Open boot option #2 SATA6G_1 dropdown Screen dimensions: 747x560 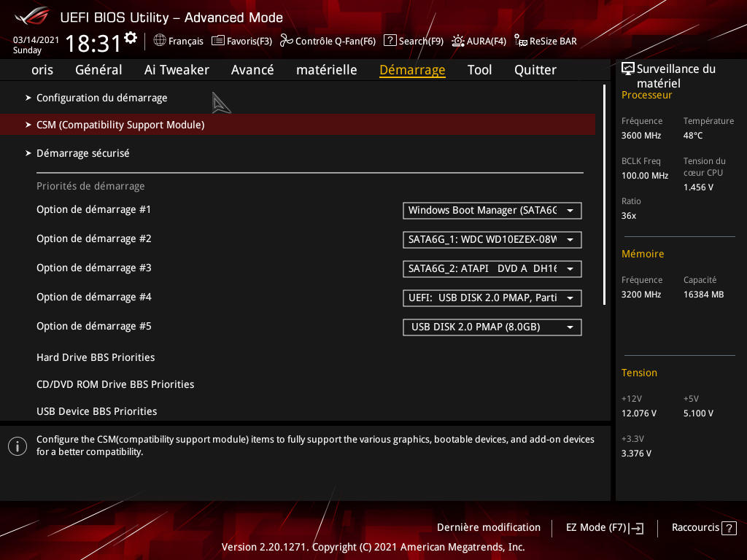coord(492,239)
